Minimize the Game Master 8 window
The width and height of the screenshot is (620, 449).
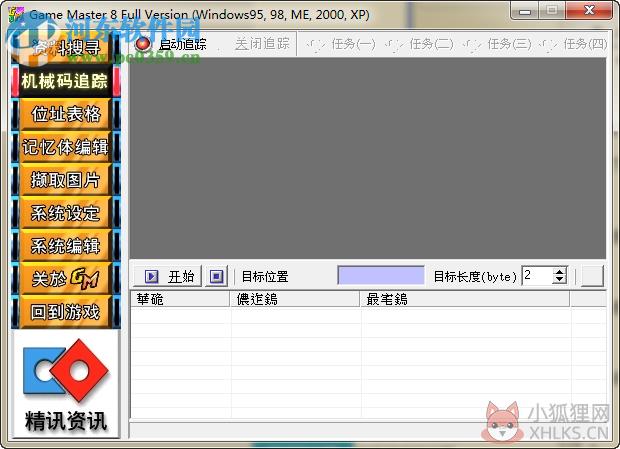pyautogui.click(x=525, y=11)
